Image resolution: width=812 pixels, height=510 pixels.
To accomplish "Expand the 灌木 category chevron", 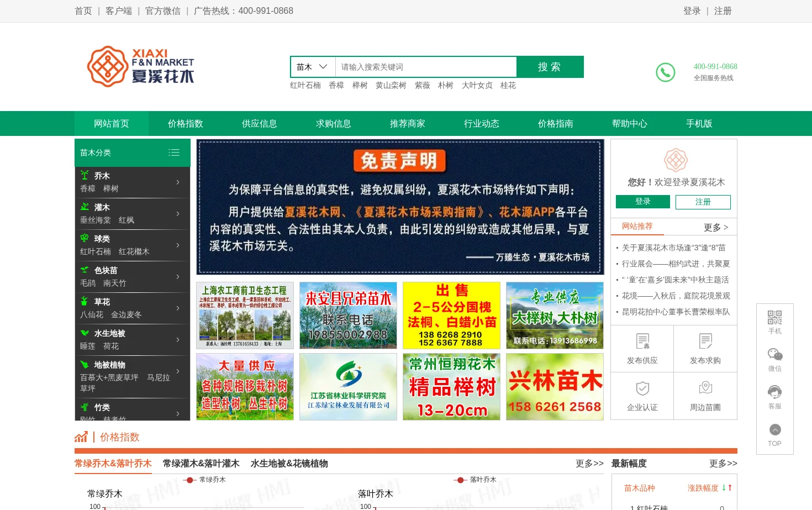I will tap(178, 213).
